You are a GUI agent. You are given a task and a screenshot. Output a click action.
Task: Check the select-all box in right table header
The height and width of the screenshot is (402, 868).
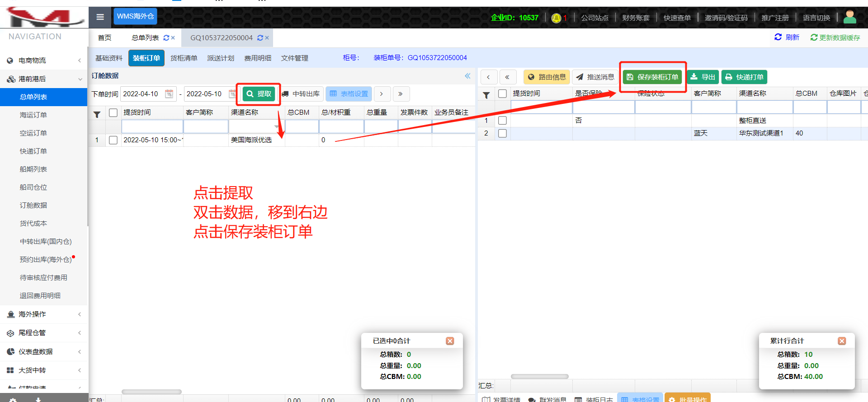point(502,93)
